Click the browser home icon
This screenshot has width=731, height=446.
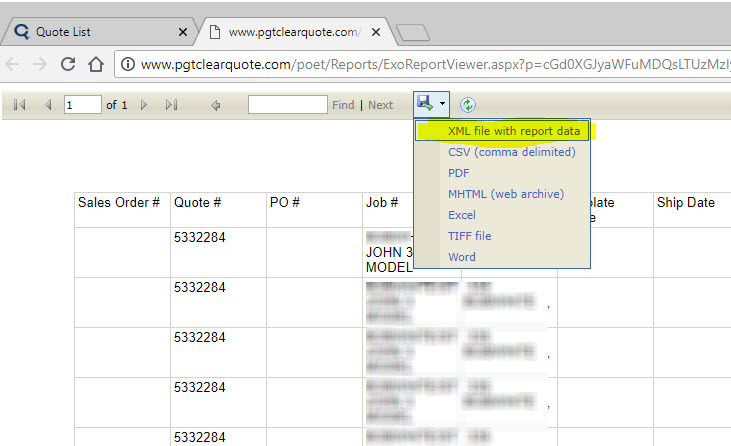[x=96, y=64]
